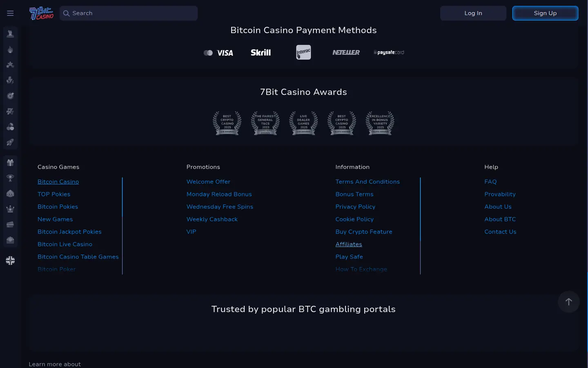This screenshot has height=368, width=588.
Task: Open the About BTC link
Action: [x=500, y=219]
